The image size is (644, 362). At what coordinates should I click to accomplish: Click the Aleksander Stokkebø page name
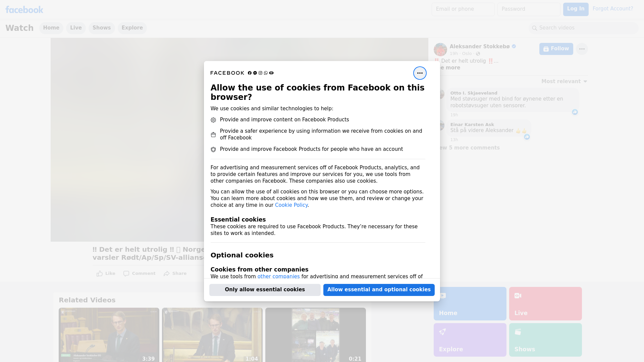click(x=480, y=47)
